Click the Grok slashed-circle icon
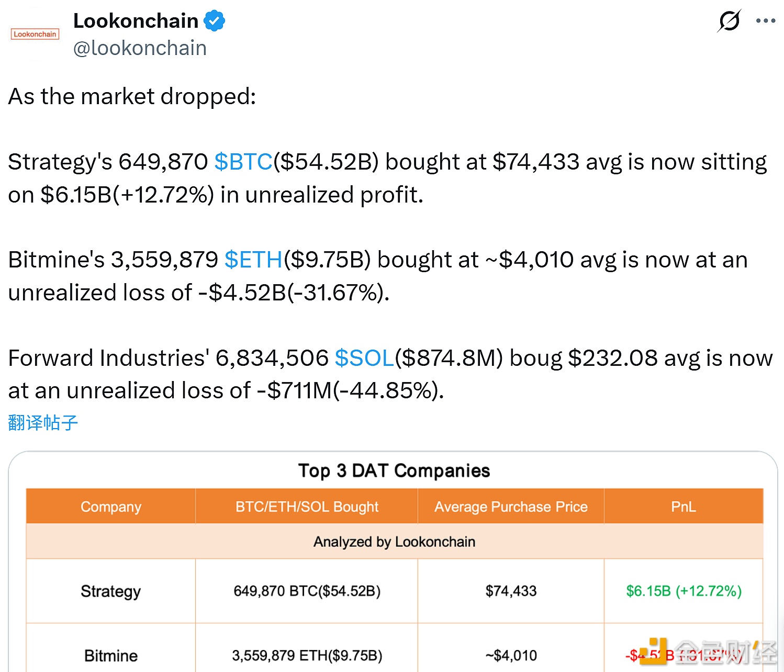Image resolution: width=784 pixels, height=672 pixels. pos(729,21)
